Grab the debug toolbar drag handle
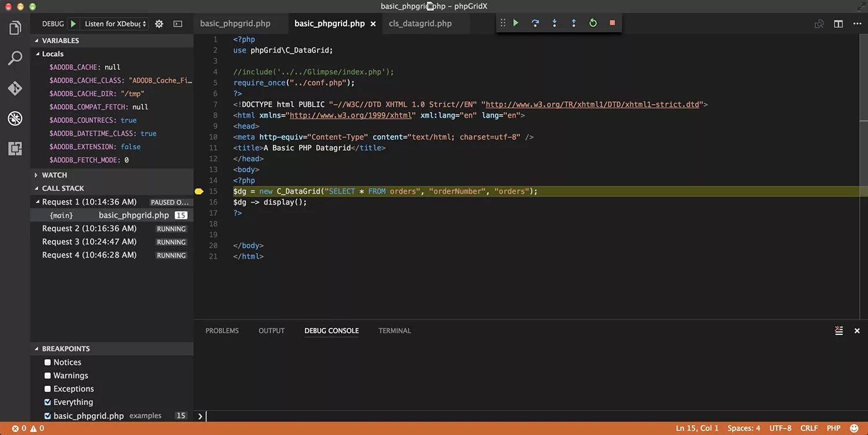Image resolution: width=868 pixels, height=435 pixels. coord(502,23)
